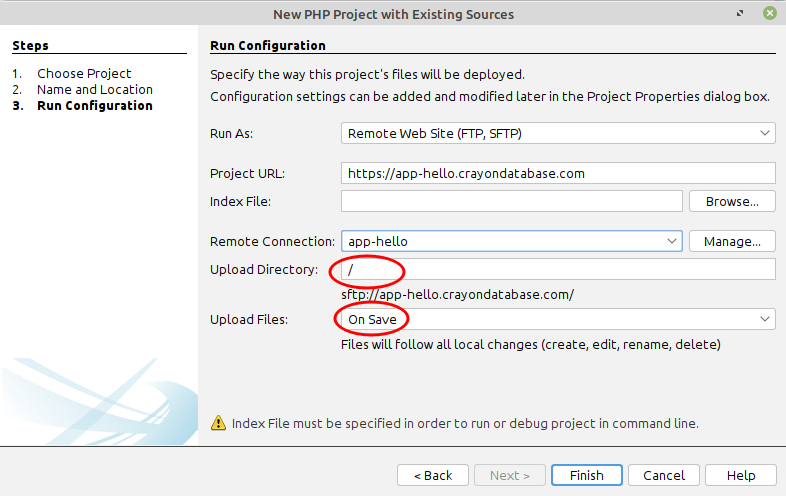
Task: Open Manage... remote connections
Action: click(732, 241)
